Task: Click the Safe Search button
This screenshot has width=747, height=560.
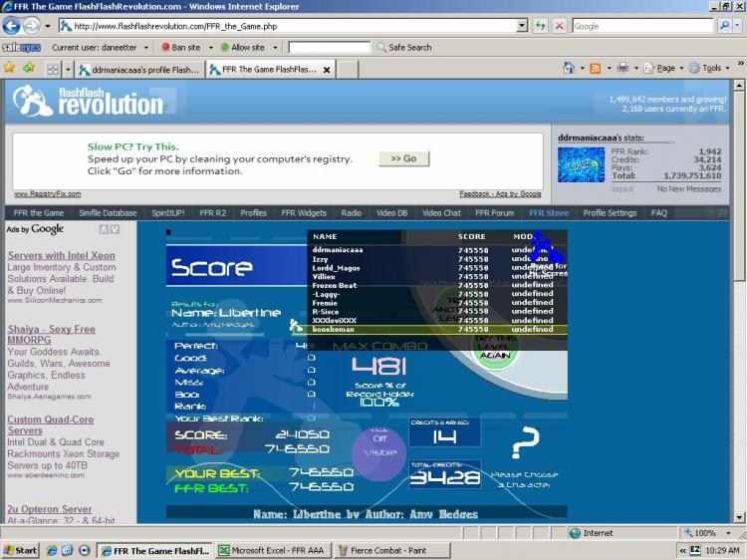Action: [x=404, y=47]
